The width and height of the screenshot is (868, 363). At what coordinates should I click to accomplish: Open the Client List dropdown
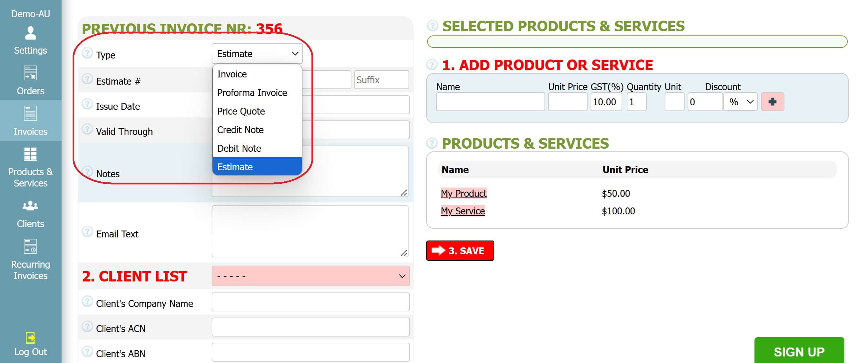click(310, 276)
